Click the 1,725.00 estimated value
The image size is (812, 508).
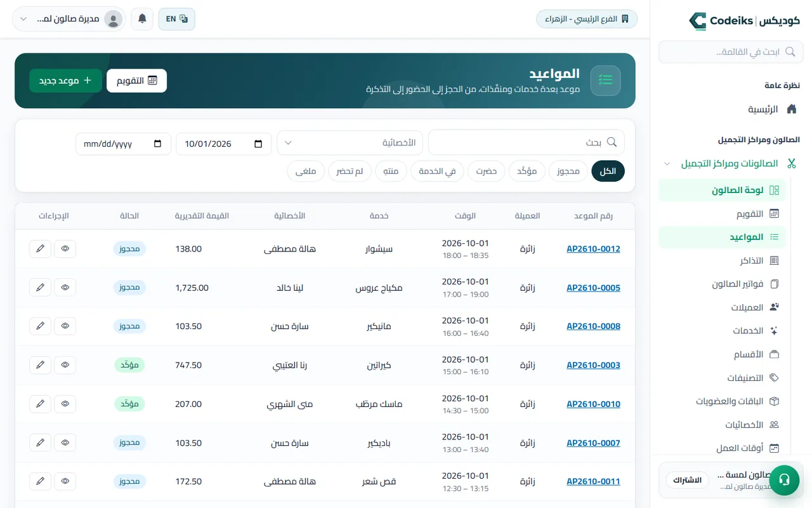[x=192, y=288]
